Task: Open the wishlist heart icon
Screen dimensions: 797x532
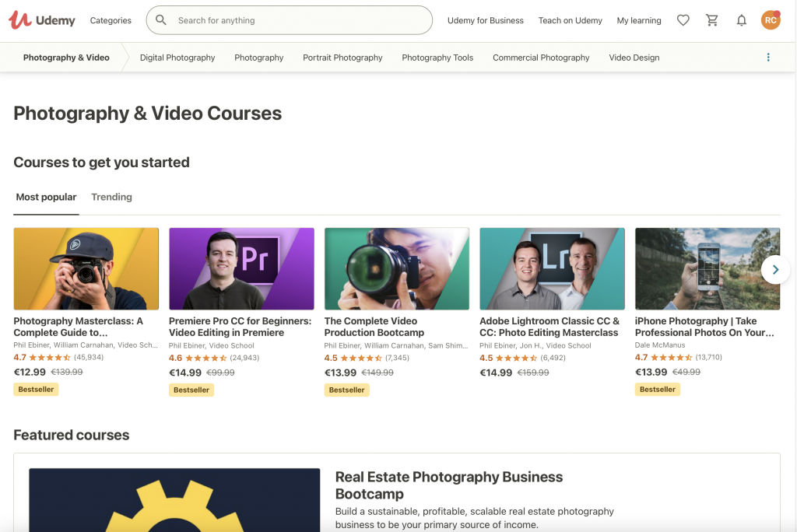Action: click(x=683, y=20)
